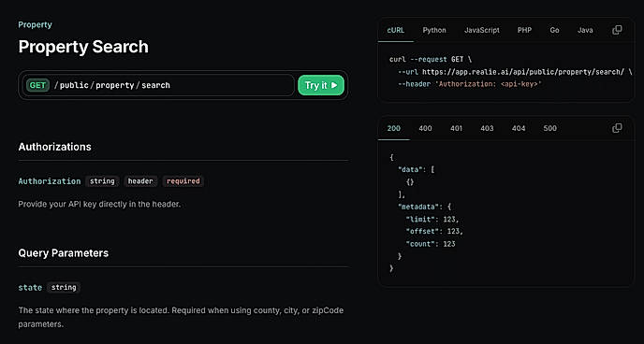Click the Property breadcrumb link

click(x=35, y=24)
